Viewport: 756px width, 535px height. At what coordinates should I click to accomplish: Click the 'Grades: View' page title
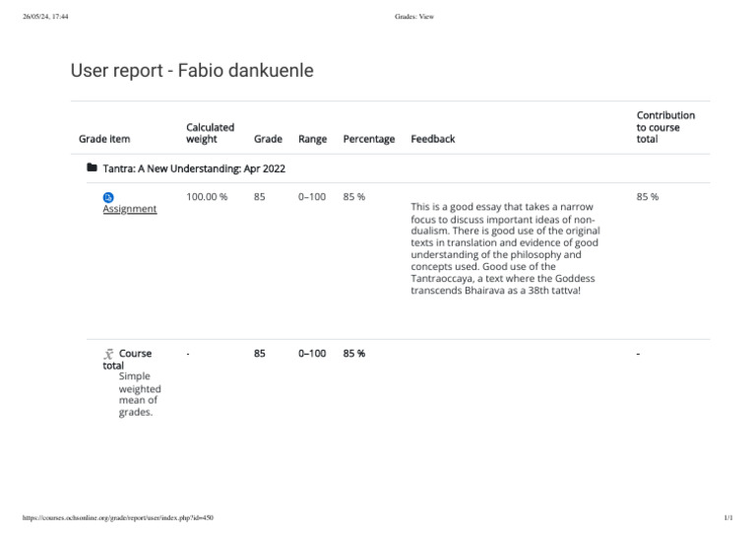414,17
